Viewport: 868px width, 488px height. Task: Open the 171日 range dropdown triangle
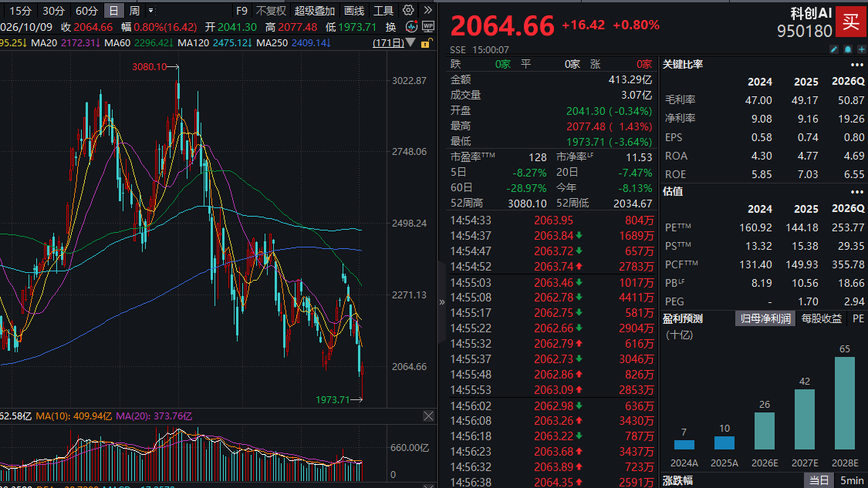pyautogui.click(x=410, y=42)
